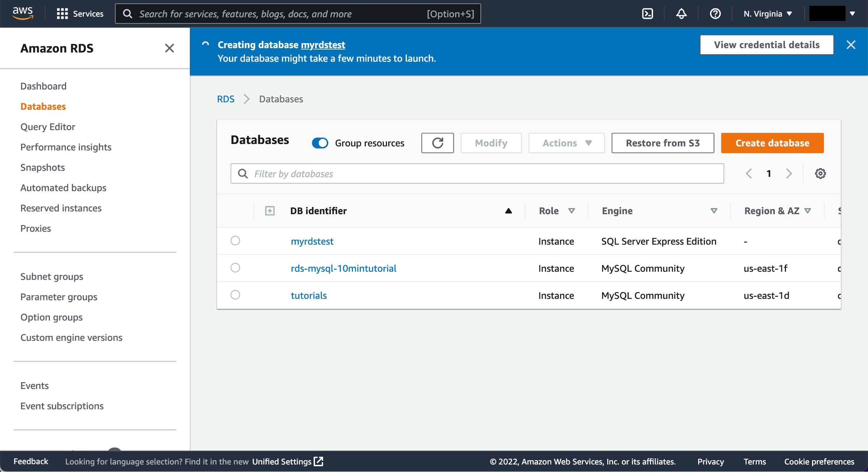Select the myrdstest radio button

tap(235, 241)
